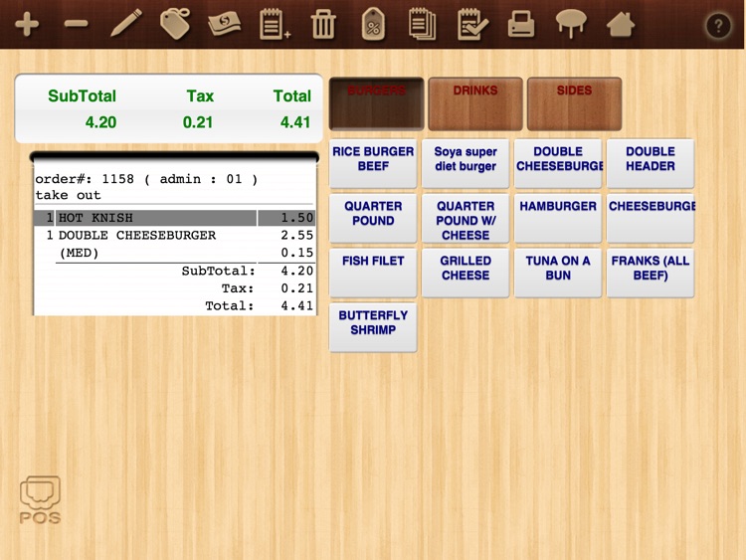Image resolution: width=746 pixels, height=560 pixels.
Task: Tap the cash payment icon
Action: 225,24
